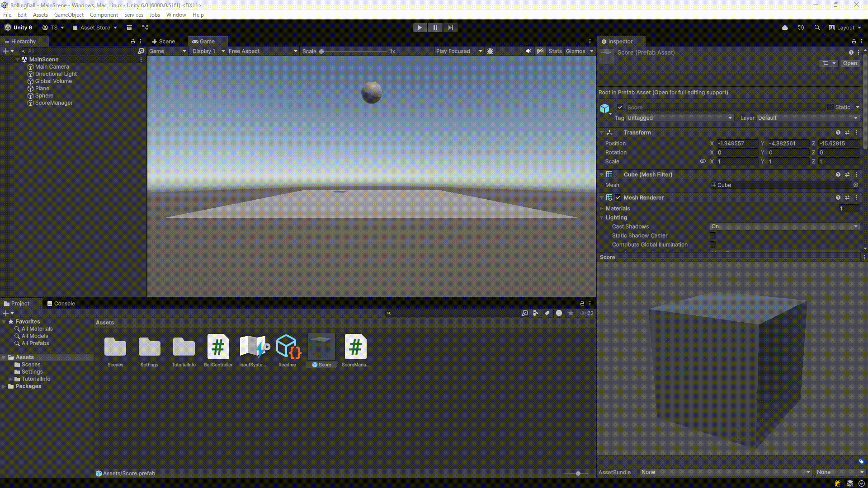Viewport: 868px width, 488px height.
Task: Click the Pause button in toolbar
Action: point(435,28)
